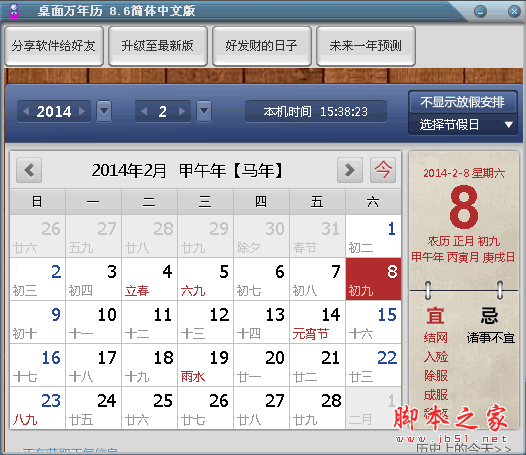Select grayed January 31 春节
The width and height of the screenshot is (526, 455).
(x=318, y=236)
